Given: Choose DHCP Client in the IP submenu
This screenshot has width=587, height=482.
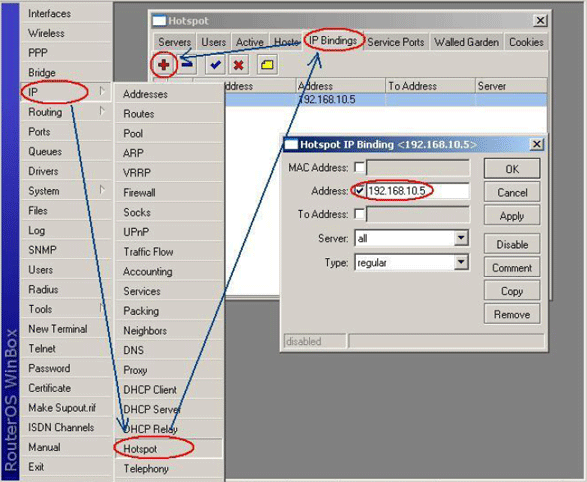Looking at the screenshot, I should click(x=169, y=390).
